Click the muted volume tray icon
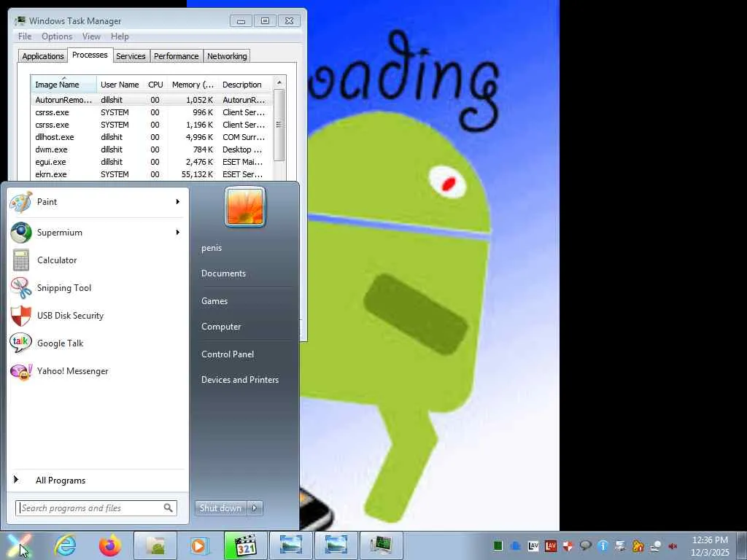This screenshot has height=560, width=747. 673,545
